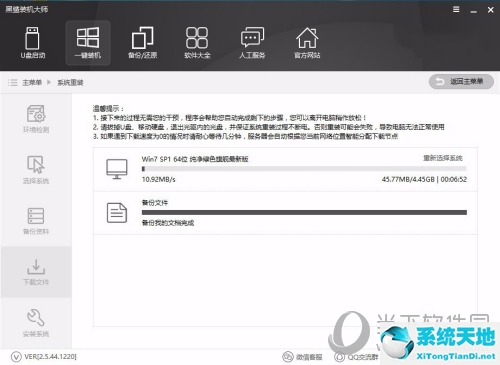The width and height of the screenshot is (500, 365).
Task: Click the version V icon in status bar
Action: 16,357
